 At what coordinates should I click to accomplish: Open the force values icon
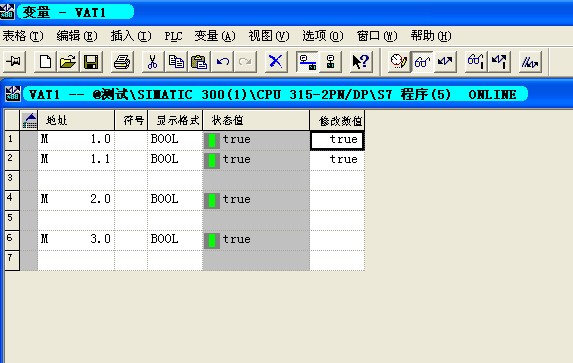530,61
